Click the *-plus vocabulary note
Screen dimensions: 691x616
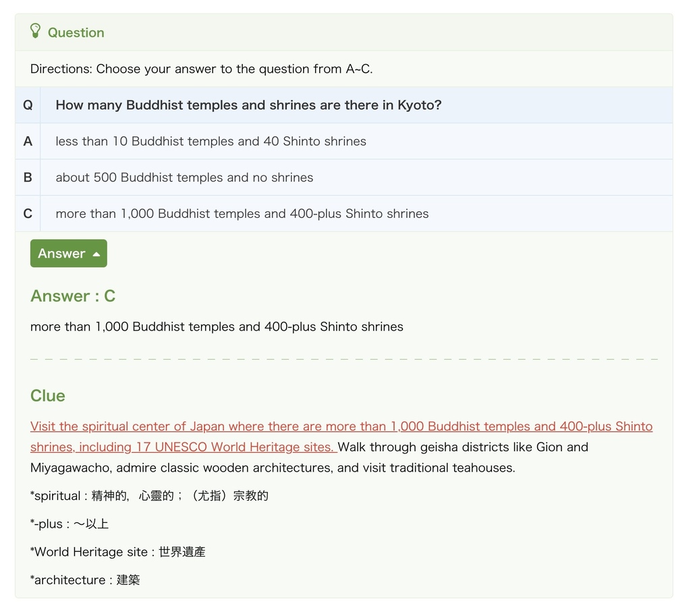tap(70, 524)
